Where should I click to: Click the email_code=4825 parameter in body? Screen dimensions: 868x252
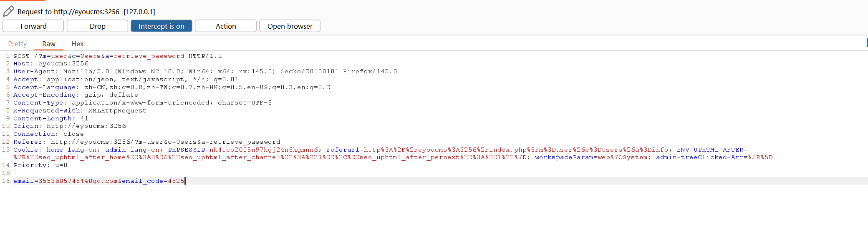pos(153,181)
